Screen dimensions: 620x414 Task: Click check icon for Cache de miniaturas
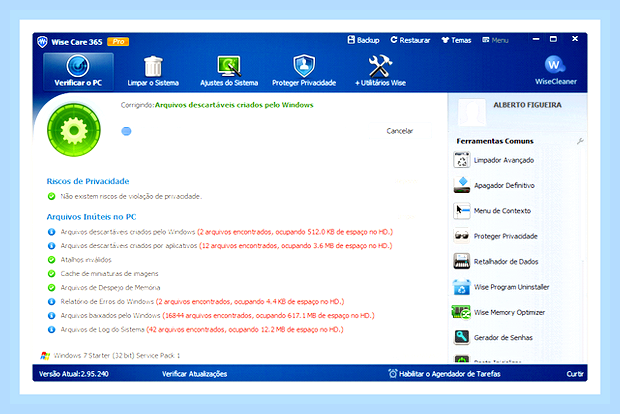(51, 274)
